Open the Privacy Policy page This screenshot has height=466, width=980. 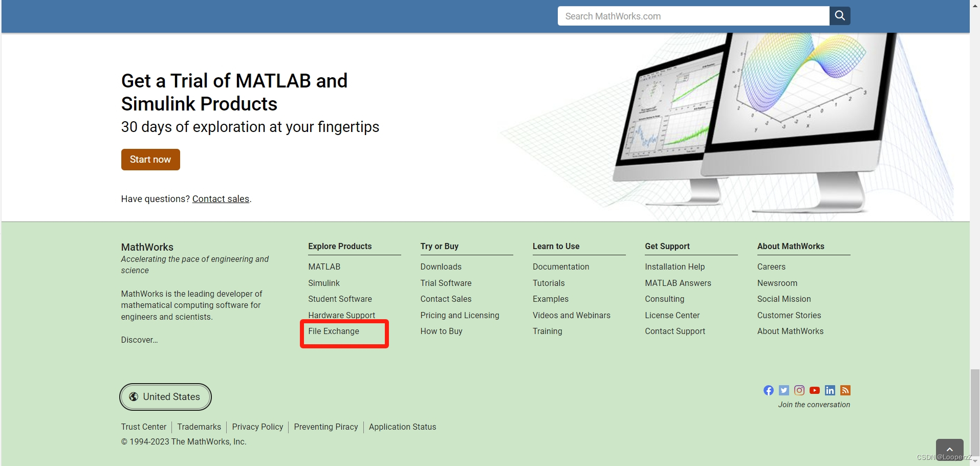(x=257, y=427)
